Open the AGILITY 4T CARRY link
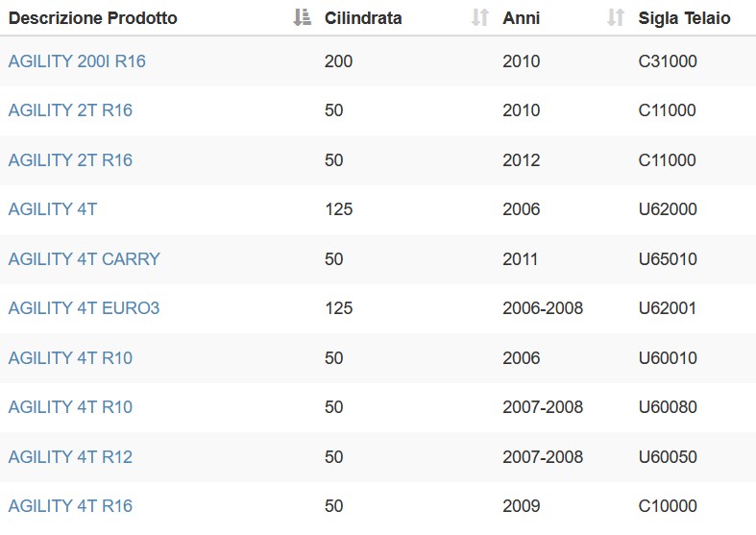Viewport: 756px width, 535px height. [85, 258]
